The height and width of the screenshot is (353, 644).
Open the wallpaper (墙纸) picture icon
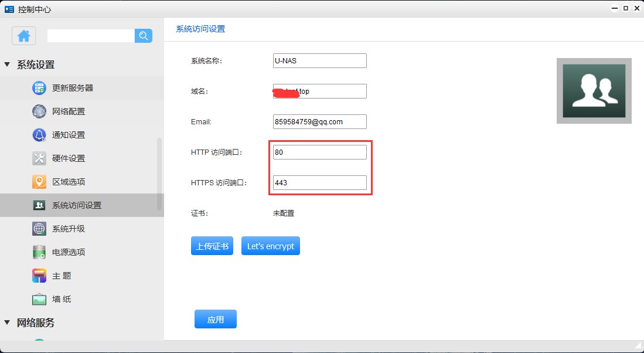pyautogui.click(x=39, y=299)
